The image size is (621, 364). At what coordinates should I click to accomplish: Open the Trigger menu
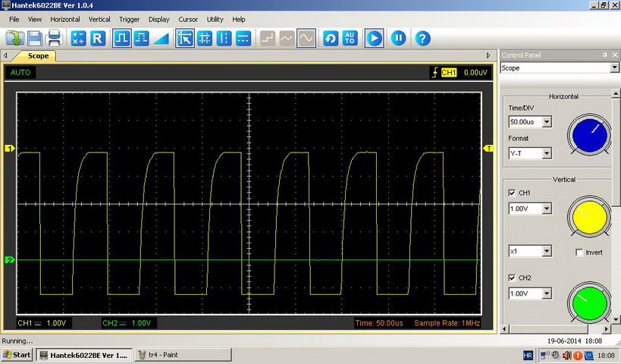click(x=129, y=19)
